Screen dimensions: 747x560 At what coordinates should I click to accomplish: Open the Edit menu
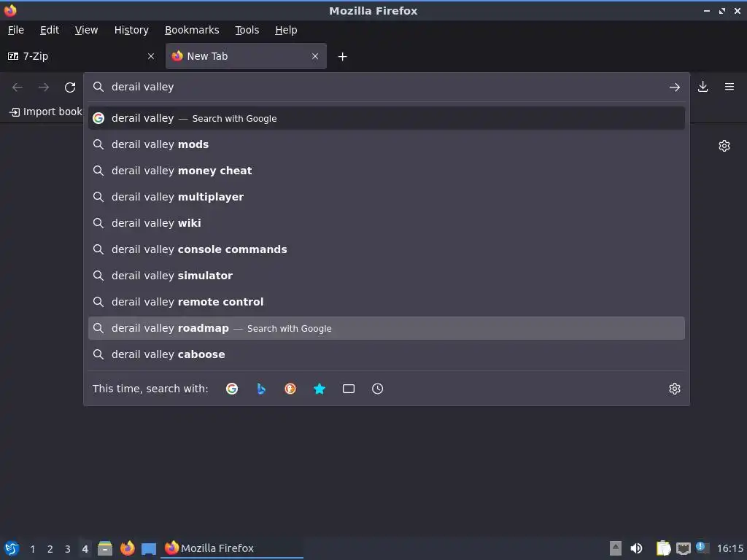50,30
